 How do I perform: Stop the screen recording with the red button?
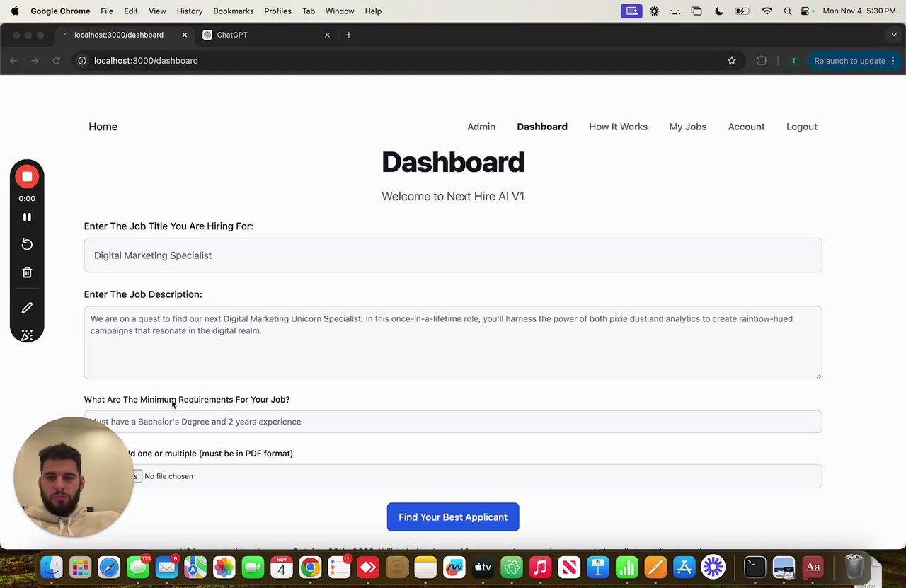27,177
